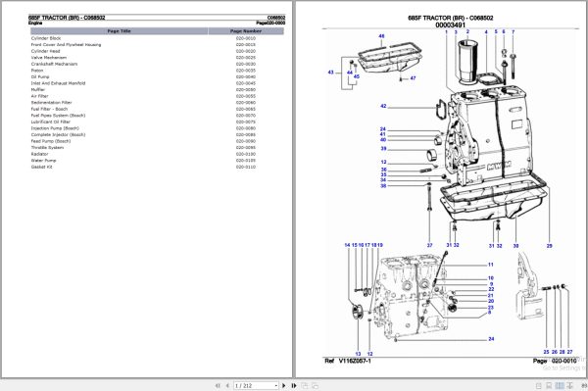The height and width of the screenshot is (391, 588).
Task: Click diagram number 00003491 heading
Action: (451, 24)
